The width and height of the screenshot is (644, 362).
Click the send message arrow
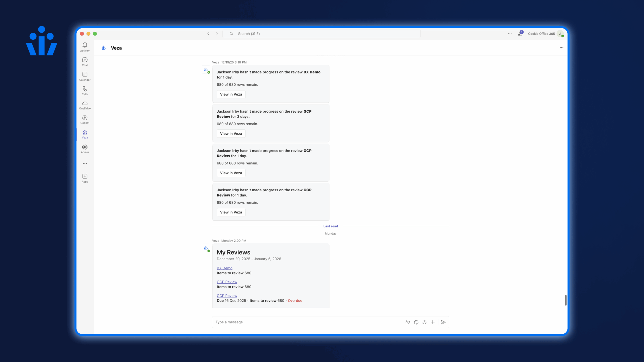click(444, 322)
